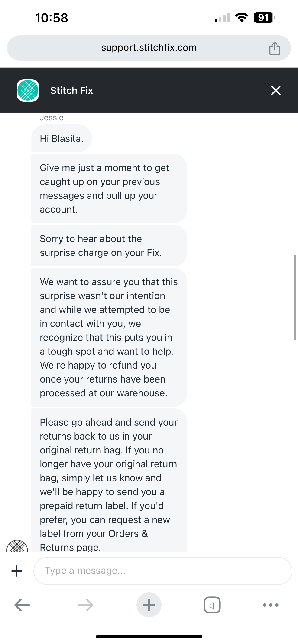Tap the refund explanation message bubble
Viewport: 298px width, 644px height.
109,337
